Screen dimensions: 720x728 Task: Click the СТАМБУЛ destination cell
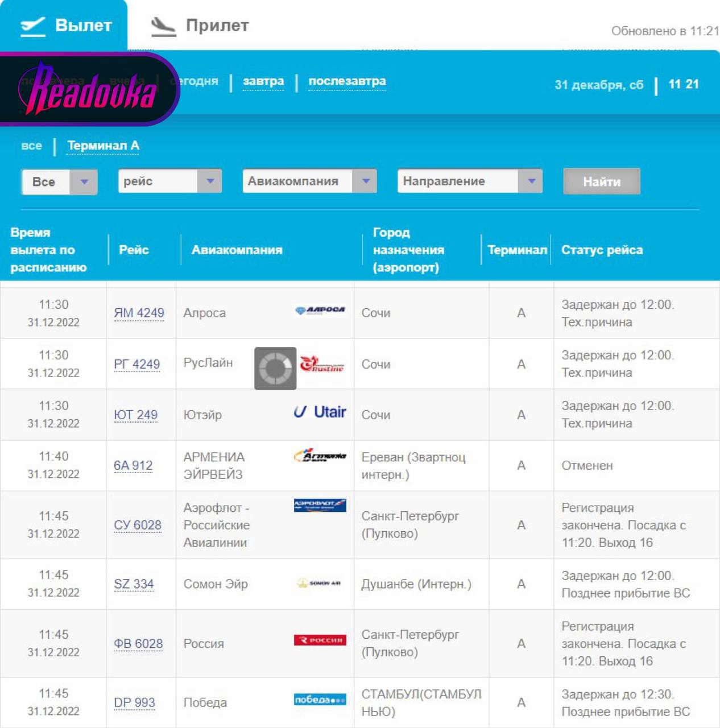coord(421,702)
